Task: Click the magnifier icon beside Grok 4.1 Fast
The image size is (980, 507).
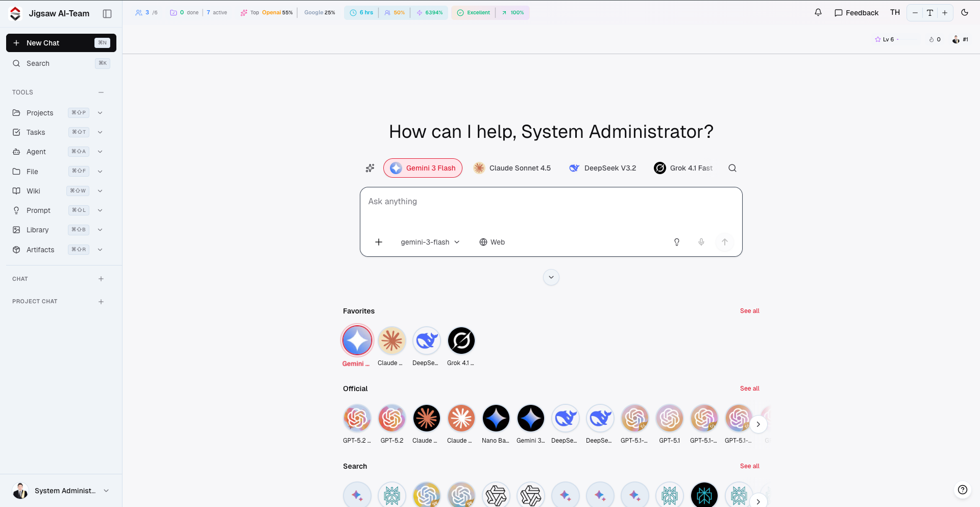Action: pyautogui.click(x=732, y=168)
